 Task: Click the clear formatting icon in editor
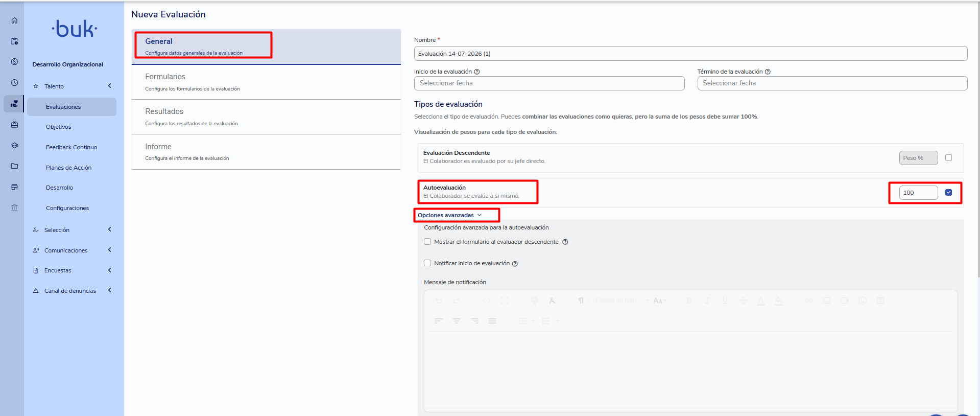pos(552,301)
